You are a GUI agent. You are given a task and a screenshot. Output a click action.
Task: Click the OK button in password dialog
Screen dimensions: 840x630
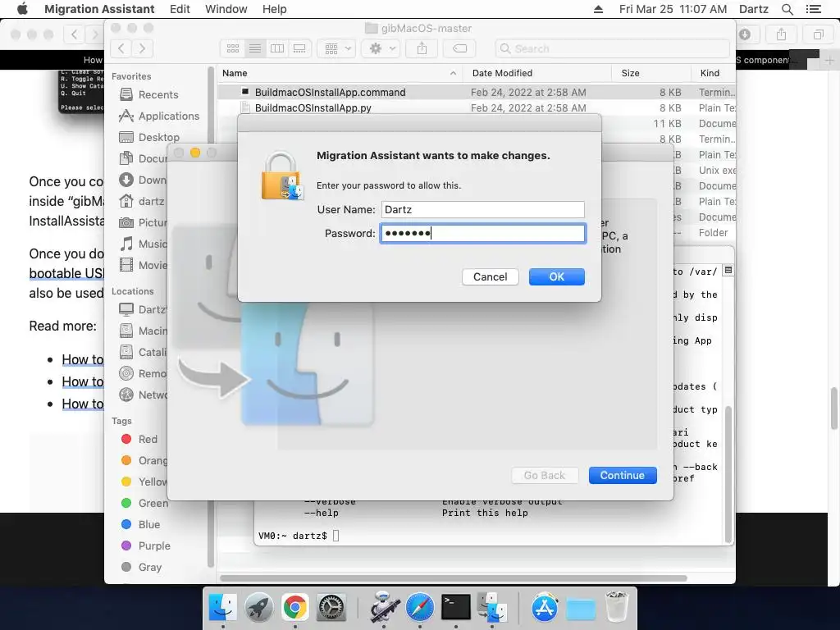pyautogui.click(x=557, y=277)
